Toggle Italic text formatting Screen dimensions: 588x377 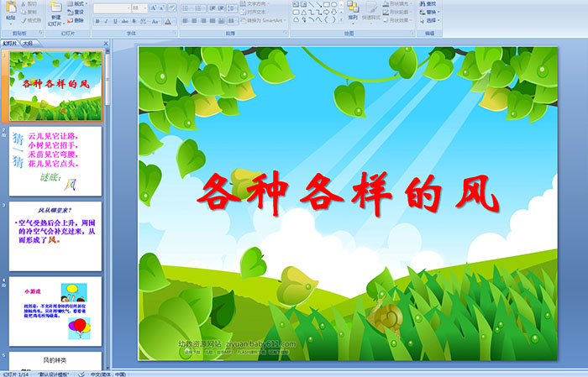[x=105, y=21]
